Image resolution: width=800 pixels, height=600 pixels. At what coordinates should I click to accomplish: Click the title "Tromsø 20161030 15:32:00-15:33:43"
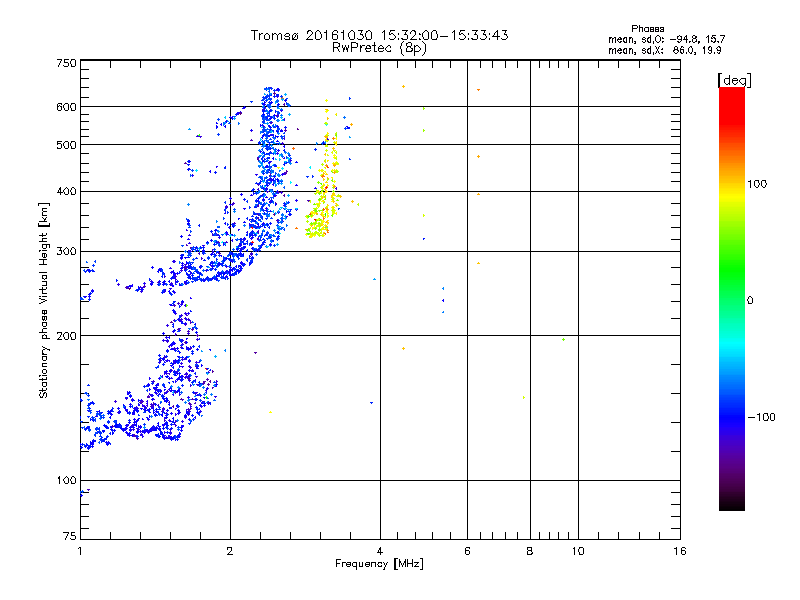(379, 35)
